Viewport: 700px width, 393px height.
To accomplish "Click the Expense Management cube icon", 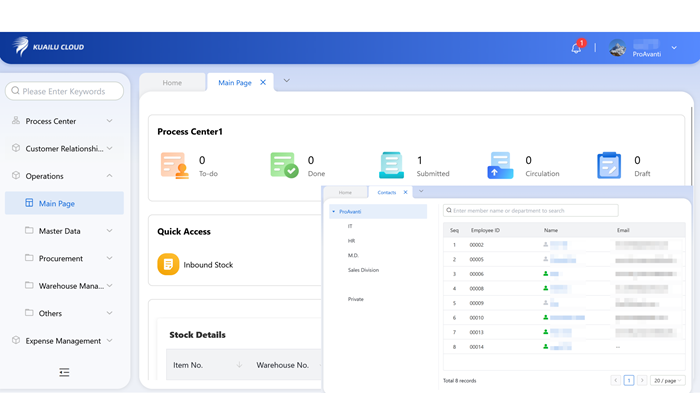I will (16, 340).
